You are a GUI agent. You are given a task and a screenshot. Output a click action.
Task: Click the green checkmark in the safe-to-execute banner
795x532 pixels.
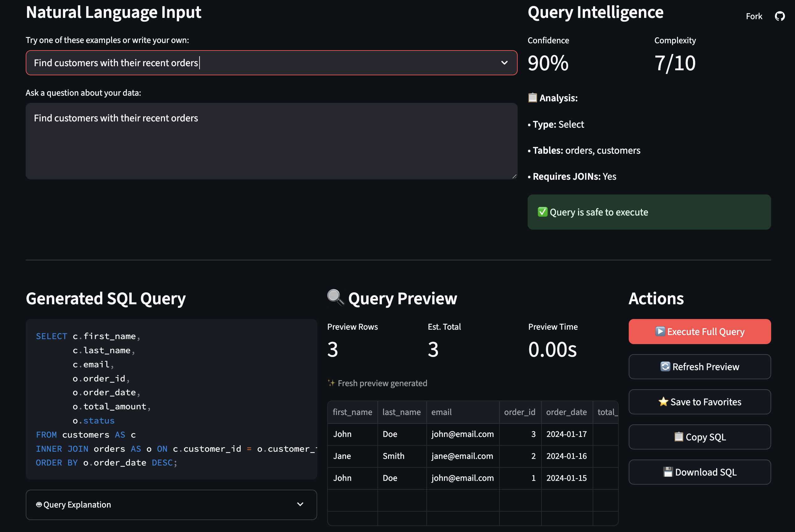point(542,212)
